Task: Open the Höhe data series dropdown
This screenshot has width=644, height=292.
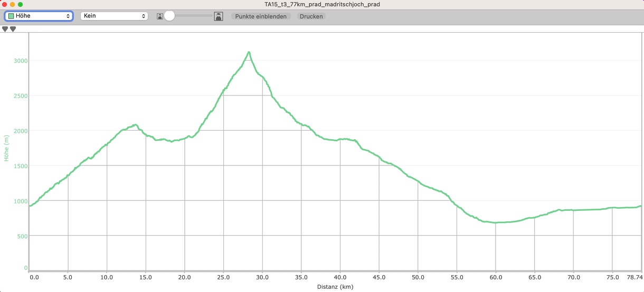Action: (x=39, y=16)
